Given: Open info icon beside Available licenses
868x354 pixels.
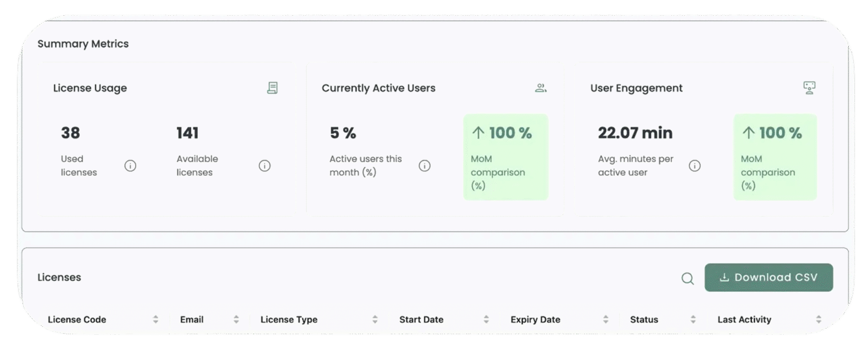Looking at the screenshot, I should coord(264,166).
